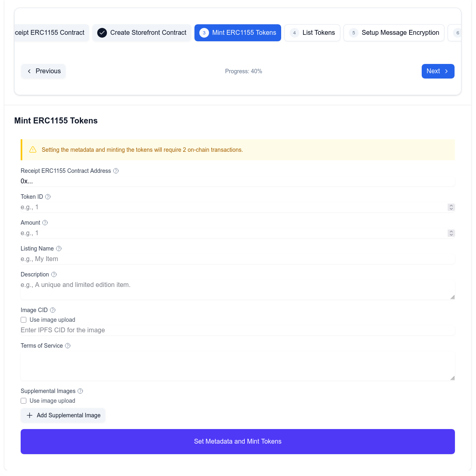Advance to the next step with Next

pyautogui.click(x=438, y=71)
